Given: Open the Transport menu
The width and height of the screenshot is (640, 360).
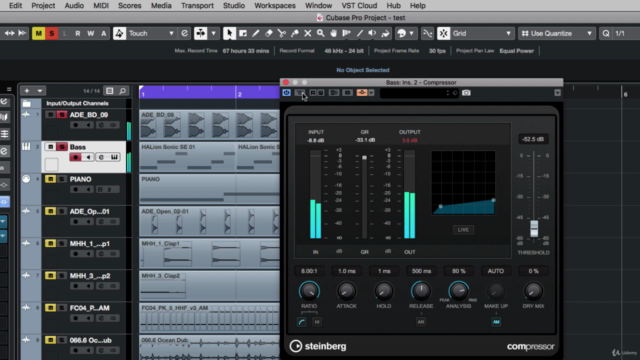Looking at the screenshot, I should (x=197, y=6).
